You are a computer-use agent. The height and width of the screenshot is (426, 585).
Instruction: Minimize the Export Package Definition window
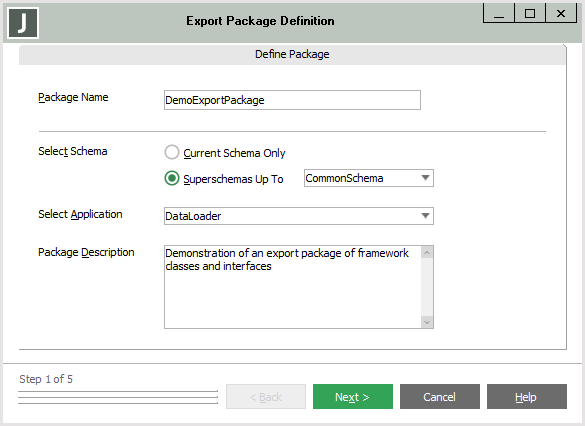click(499, 13)
